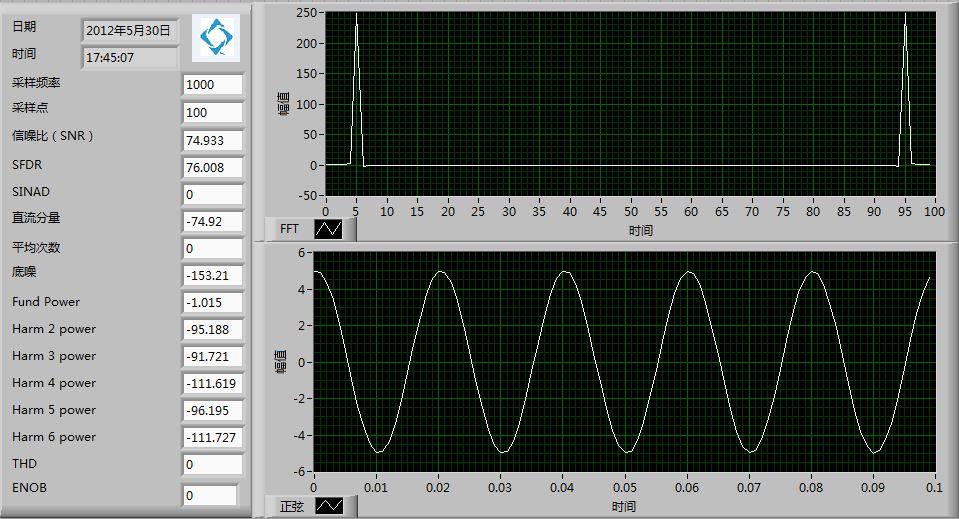The height and width of the screenshot is (519, 959).
Task: Click the Harm 6 power value -111.727
Action: click(212, 437)
